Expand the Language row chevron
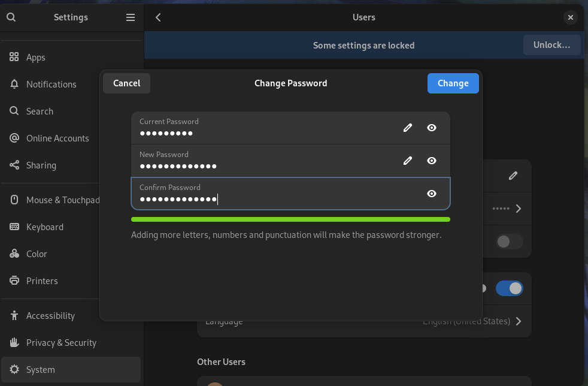 click(x=519, y=321)
